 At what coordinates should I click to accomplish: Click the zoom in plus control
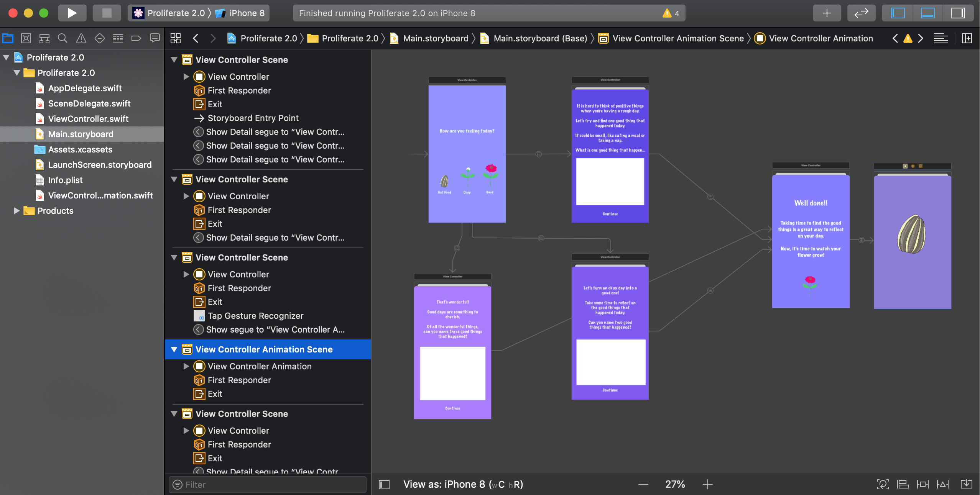point(707,484)
